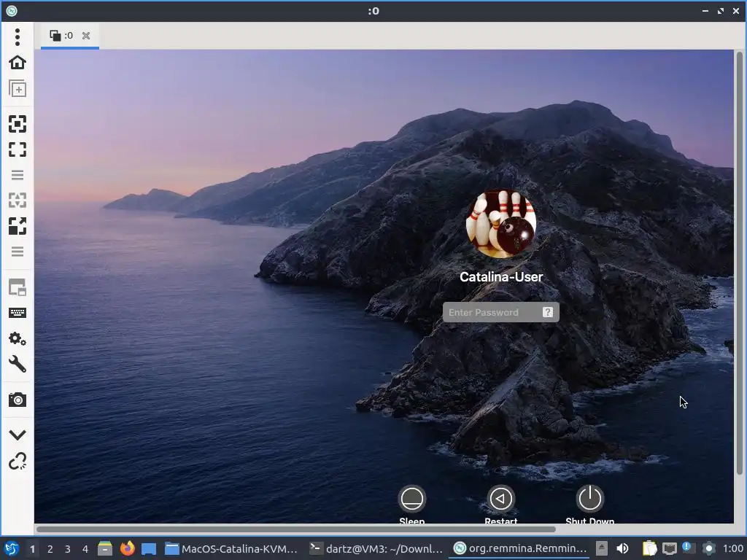The width and height of the screenshot is (747, 560).
Task: Grab all keyboard events
Action: (x=18, y=313)
